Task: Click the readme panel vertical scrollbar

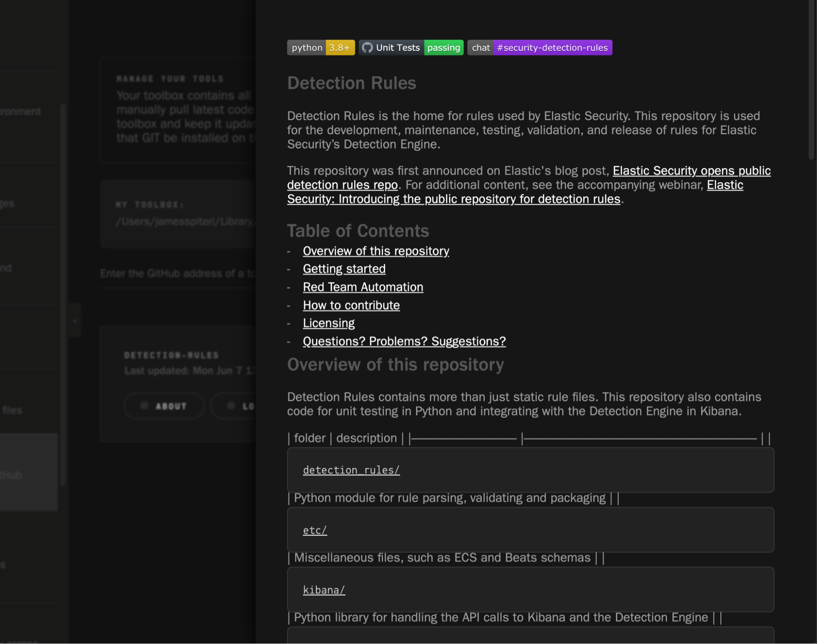Action: click(812, 80)
